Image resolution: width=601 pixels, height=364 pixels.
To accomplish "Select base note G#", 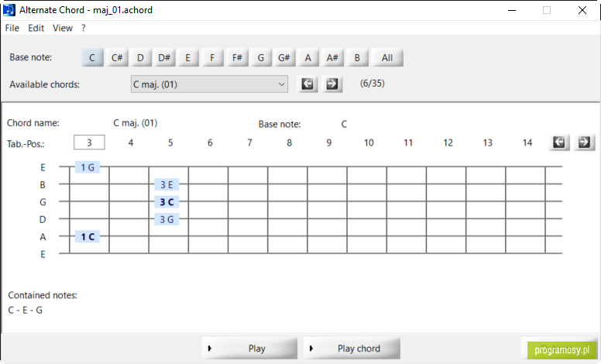I will (x=283, y=58).
